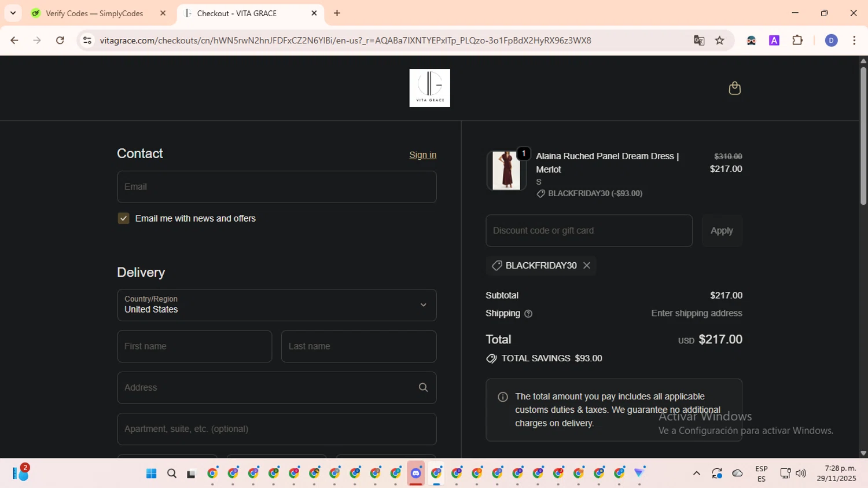
Task: Focus the Discount code or gift card field
Action: (589, 230)
